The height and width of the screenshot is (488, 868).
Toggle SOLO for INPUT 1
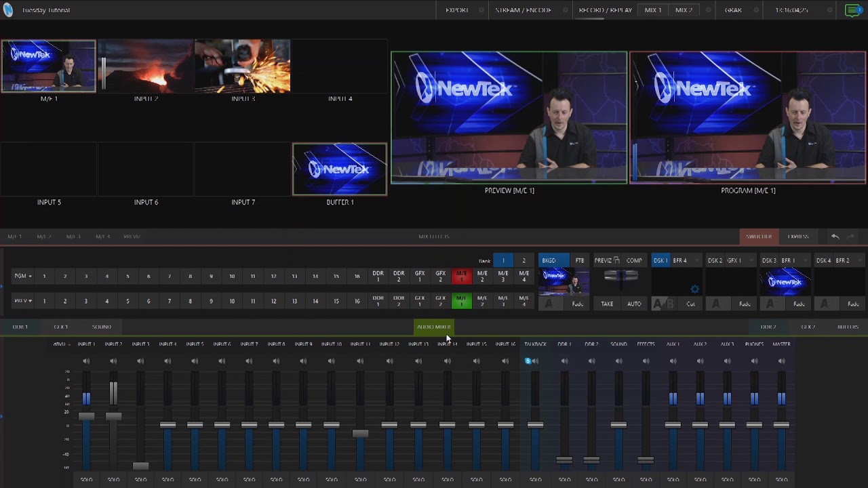(x=86, y=480)
